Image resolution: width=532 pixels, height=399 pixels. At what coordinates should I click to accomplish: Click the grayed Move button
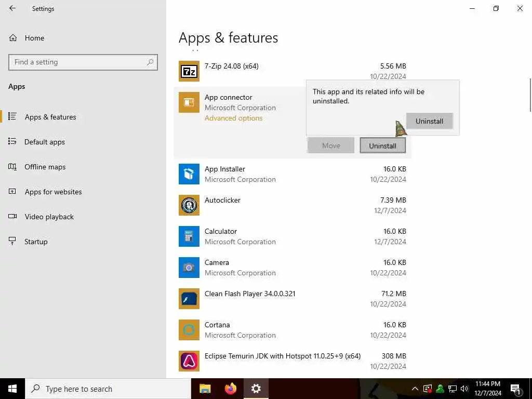[331, 145]
